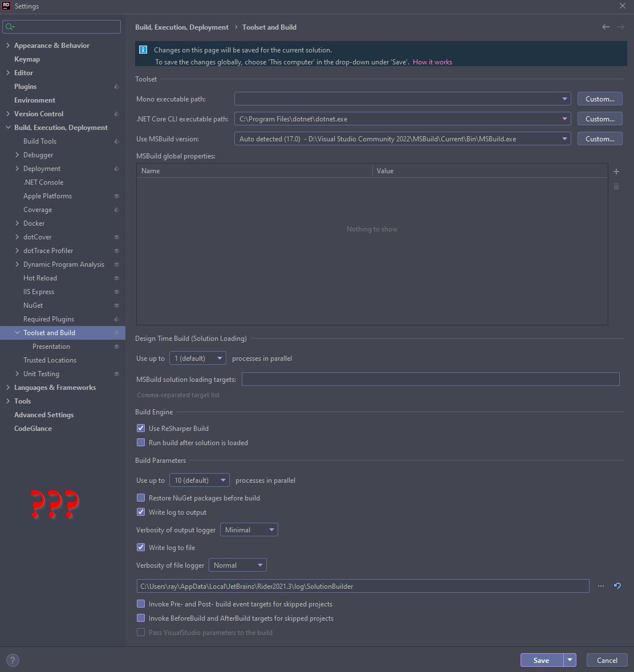Viewport: 634px width, 672px height.
Task: Toggle Write log to output checkbox
Action: point(141,512)
